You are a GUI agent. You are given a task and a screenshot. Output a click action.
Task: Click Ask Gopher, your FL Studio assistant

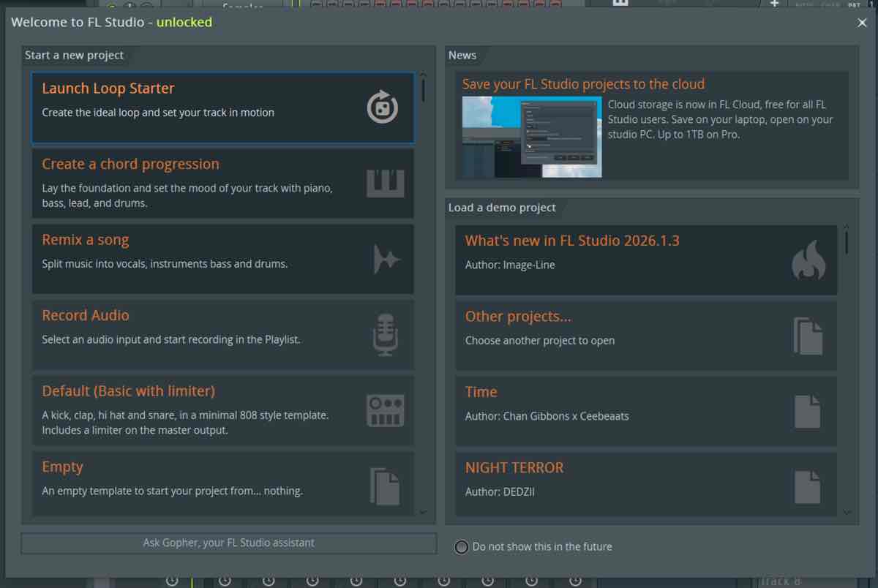tap(229, 543)
